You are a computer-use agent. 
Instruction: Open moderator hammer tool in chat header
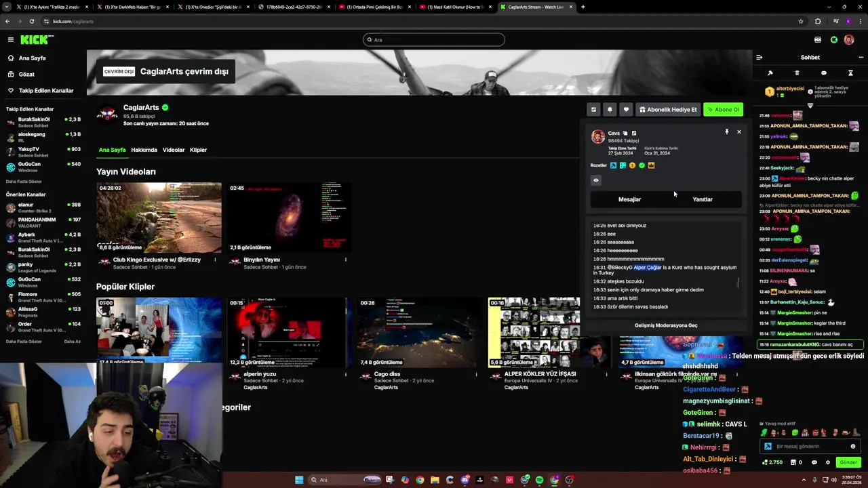pyautogui.click(x=770, y=73)
